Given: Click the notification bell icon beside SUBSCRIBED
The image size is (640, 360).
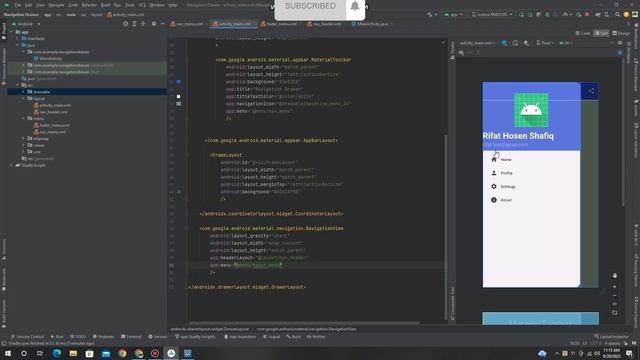Looking at the screenshot, I should point(355,6).
